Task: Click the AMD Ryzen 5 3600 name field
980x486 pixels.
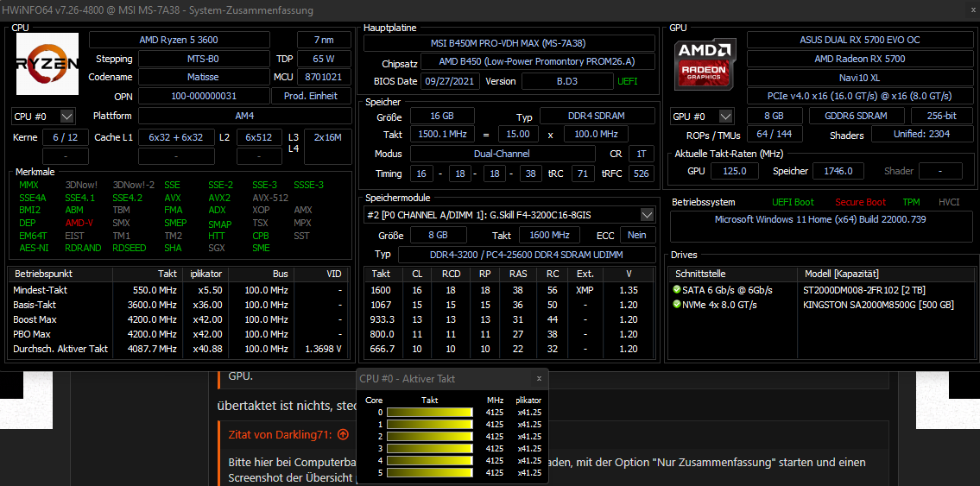Action: pyautogui.click(x=179, y=40)
